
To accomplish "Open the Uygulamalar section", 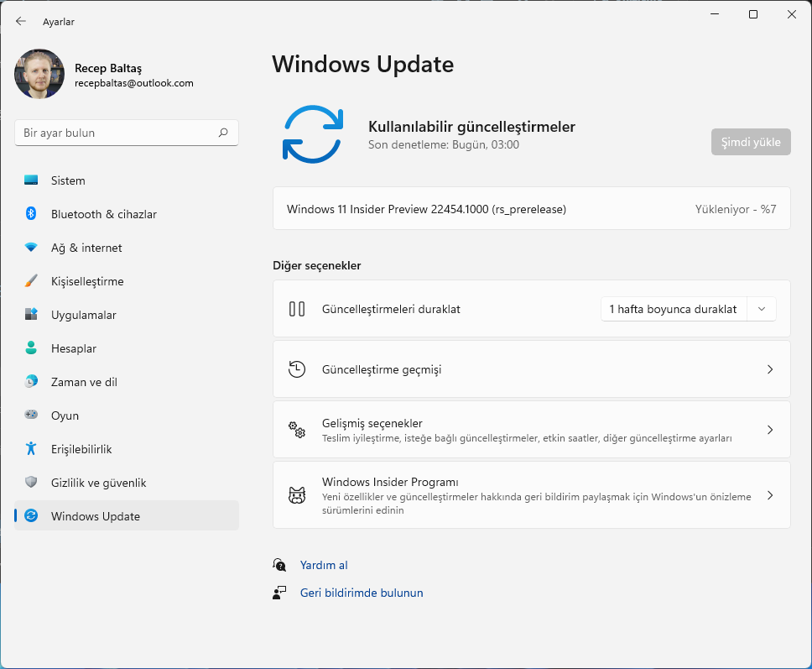I will pyautogui.click(x=127, y=315).
